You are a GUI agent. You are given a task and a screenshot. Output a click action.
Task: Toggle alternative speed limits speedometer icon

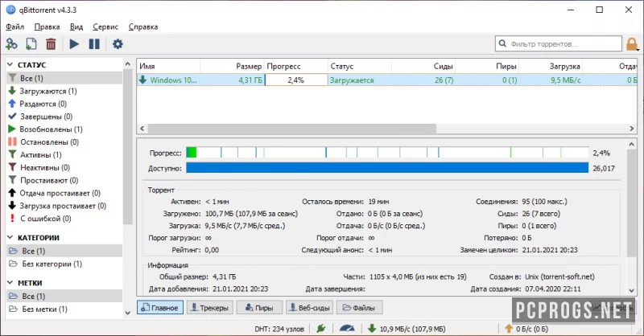click(x=347, y=328)
